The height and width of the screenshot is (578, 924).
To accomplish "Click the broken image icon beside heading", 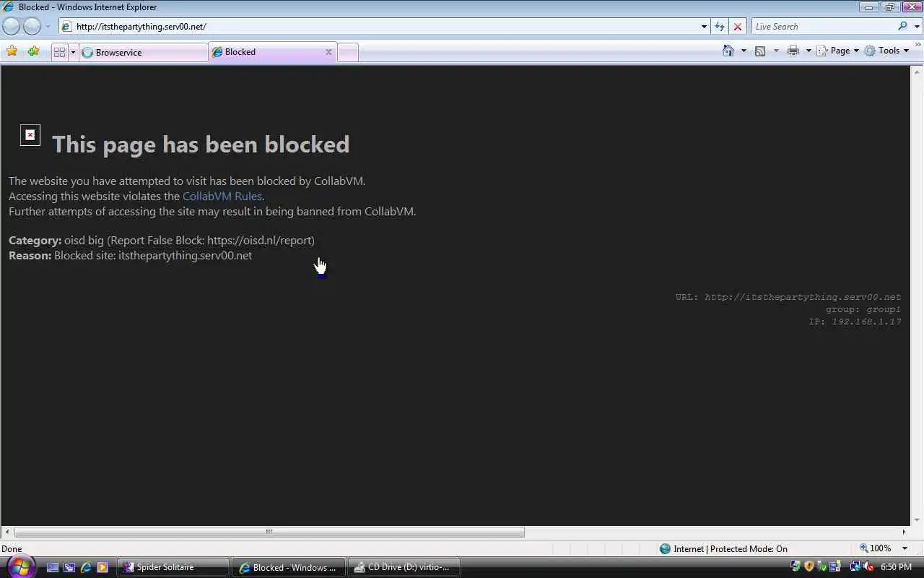I will [30, 135].
